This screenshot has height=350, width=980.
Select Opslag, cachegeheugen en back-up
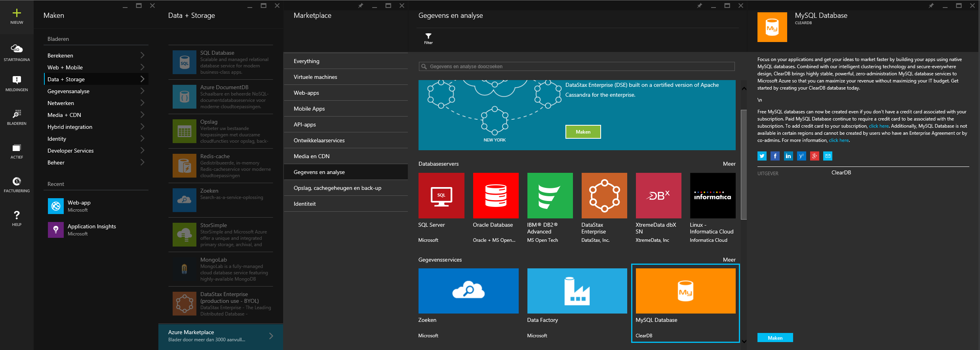pyautogui.click(x=346, y=188)
